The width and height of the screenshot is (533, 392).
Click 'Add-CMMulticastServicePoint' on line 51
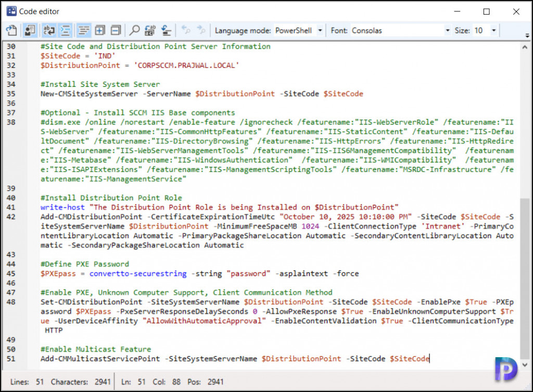[100, 359]
